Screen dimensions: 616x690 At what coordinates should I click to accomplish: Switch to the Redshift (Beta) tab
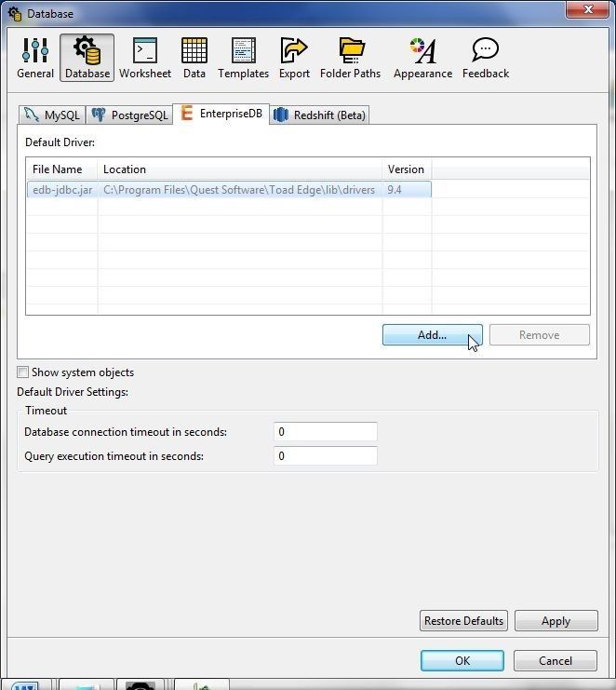tap(319, 115)
